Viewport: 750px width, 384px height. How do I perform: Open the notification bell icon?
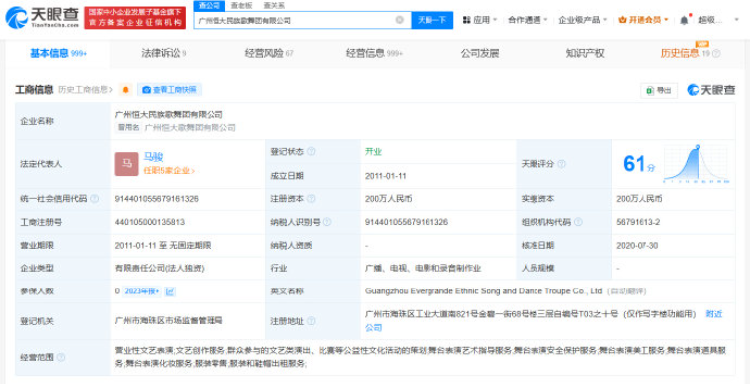[x=684, y=20]
